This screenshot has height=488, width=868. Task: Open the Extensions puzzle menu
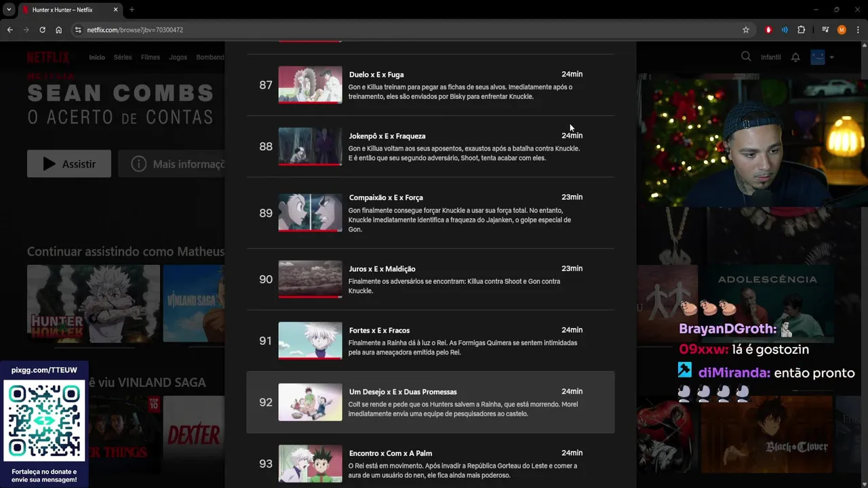point(802,30)
